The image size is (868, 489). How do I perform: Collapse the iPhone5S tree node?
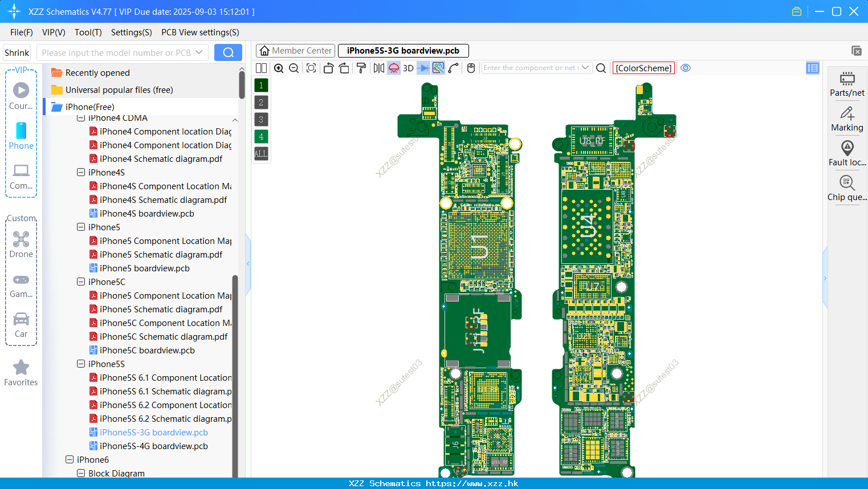click(81, 364)
